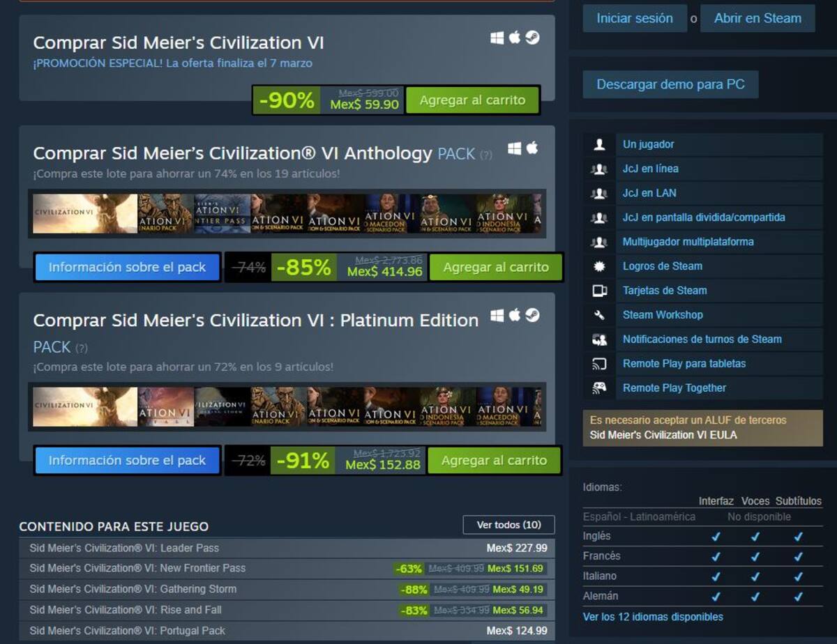Click Apple icon on Anthology pack
The width and height of the screenshot is (837, 644).
coord(532,148)
